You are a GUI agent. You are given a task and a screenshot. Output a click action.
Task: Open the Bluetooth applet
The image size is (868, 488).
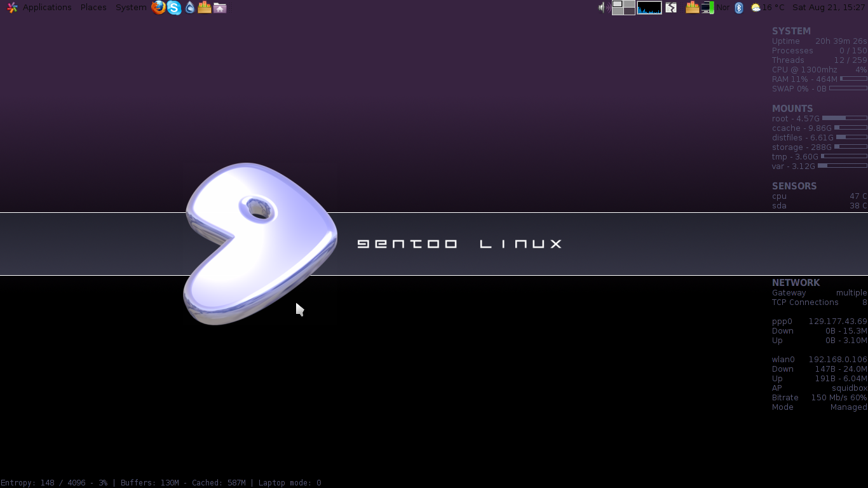pyautogui.click(x=739, y=8)
